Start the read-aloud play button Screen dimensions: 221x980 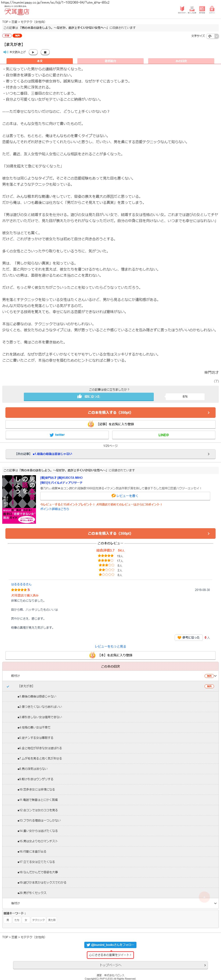(x=33, y=52)
